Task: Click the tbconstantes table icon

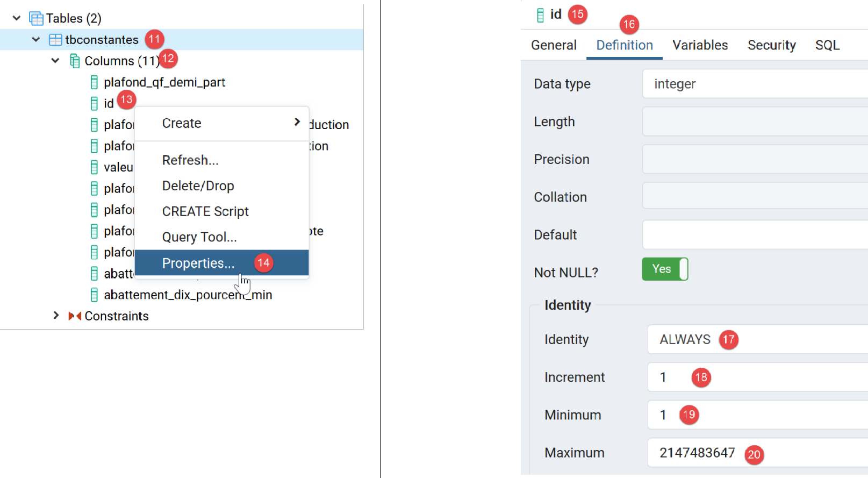Action: point(55,40)
